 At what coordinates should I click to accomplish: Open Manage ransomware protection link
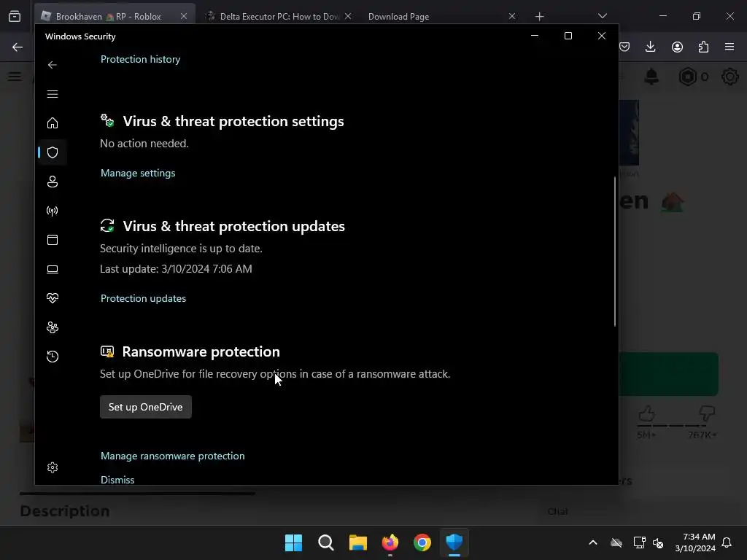pyautogui.click(x=172, y=456)
